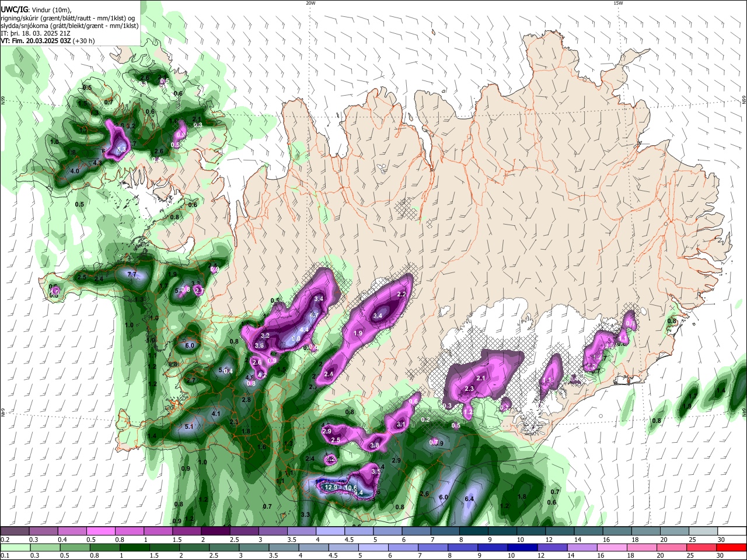Click the UWC/IG title text
The image size is (747, 560).
(x=14, y=9)
